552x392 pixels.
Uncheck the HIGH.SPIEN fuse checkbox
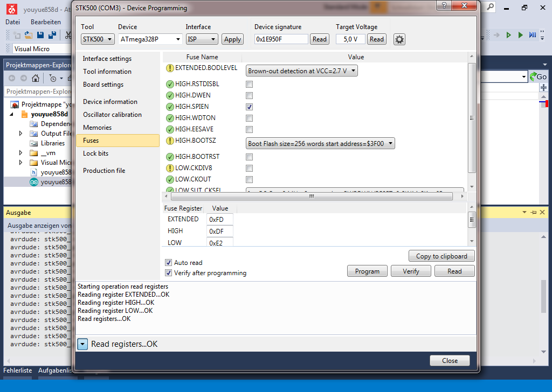249,107
